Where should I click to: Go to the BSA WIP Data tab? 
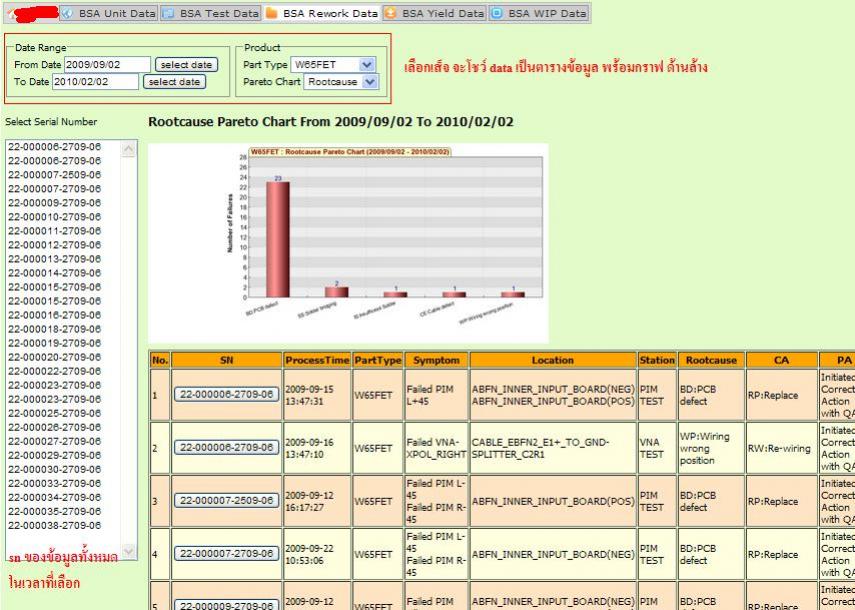(x=539, y=14)
